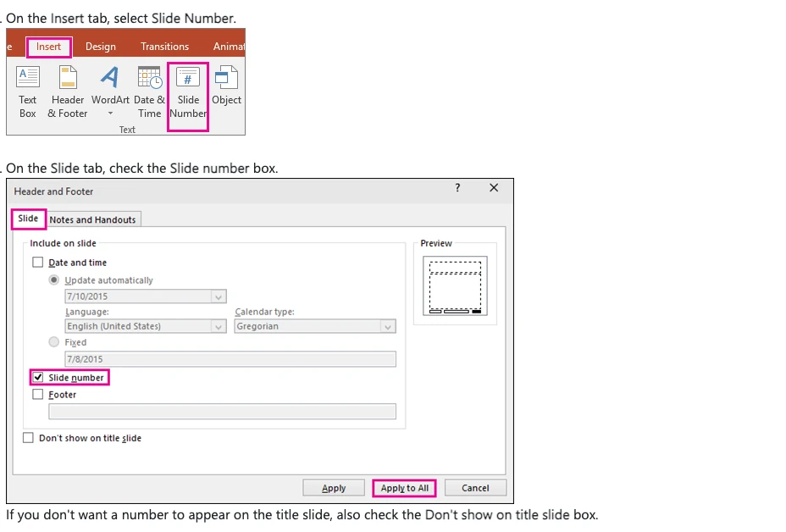The height and width of the screenshot is (532, 786).
Task: Click the dialog help question mark
Action: pyautogui.click(x=457, y=188)
